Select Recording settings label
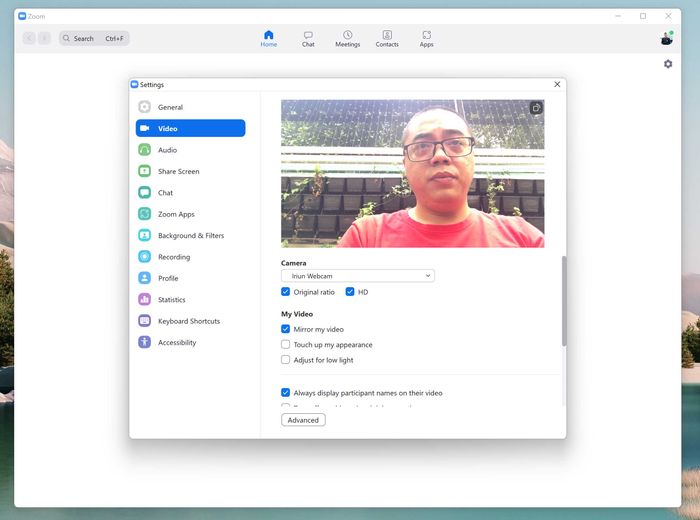Screen dimensions: 700x520 (x=174, y=257)
